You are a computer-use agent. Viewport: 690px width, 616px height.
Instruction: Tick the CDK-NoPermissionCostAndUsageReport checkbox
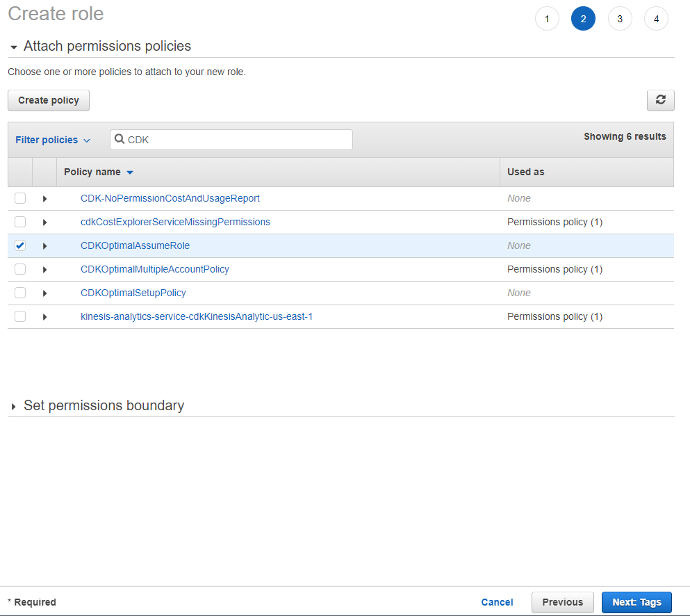[20, 198]
